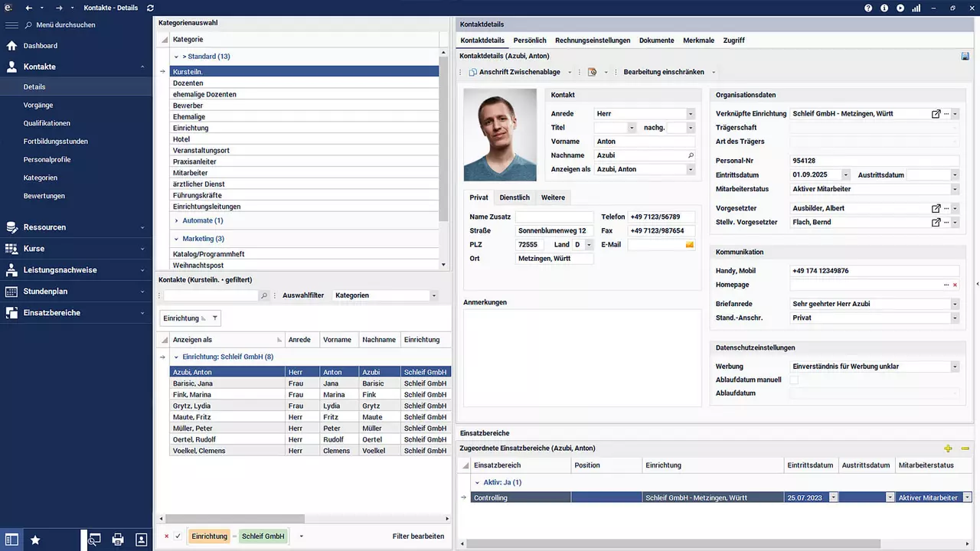The width and height of the screenshot is (980, 551).
Task: Click the layout panel icon at bottom left
Action: [x=11, y=540]
